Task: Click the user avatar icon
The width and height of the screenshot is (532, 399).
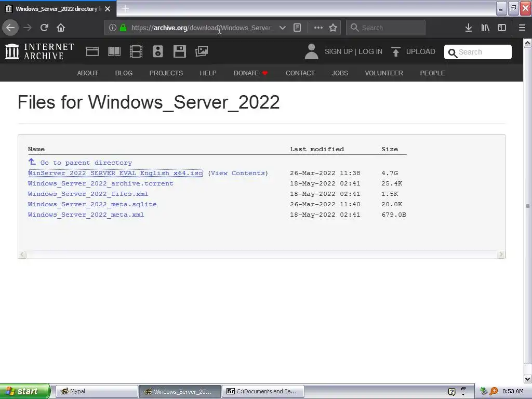Action: [x=312, y=51]
